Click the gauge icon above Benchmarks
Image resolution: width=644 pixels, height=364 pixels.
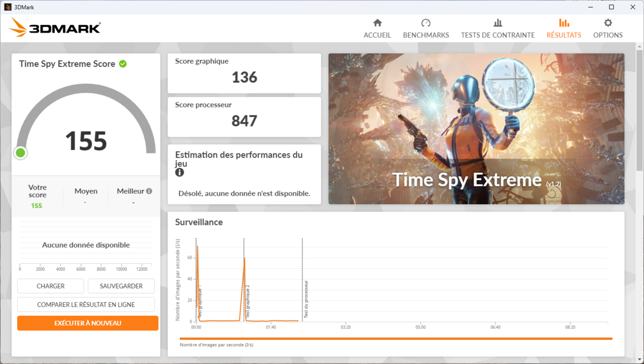(426, 23)
